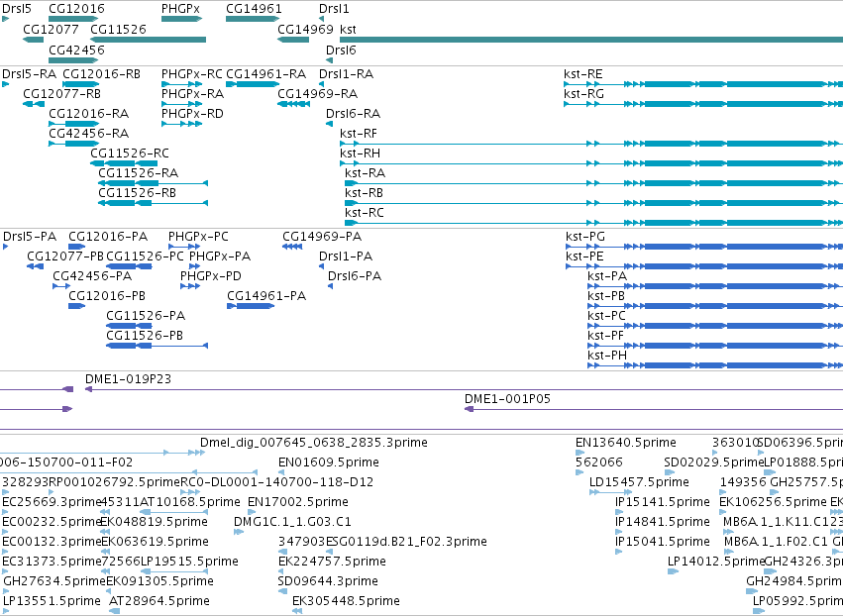Click the kst-RC transcript label
Image resolution: width=843 pixels, height=616 pixels.
[x=365, y=212]
